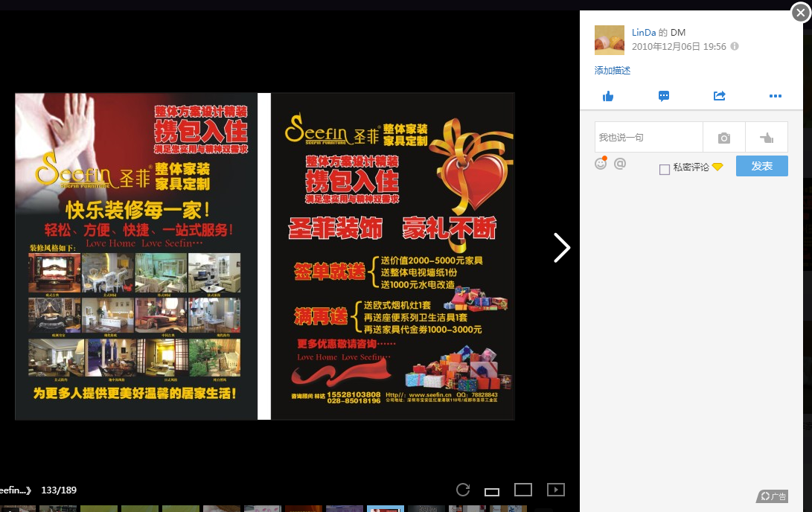The image size is (812, 512).
Task: Show photo info next to the date
Action: pyautogui.click(x=735, y=46)
